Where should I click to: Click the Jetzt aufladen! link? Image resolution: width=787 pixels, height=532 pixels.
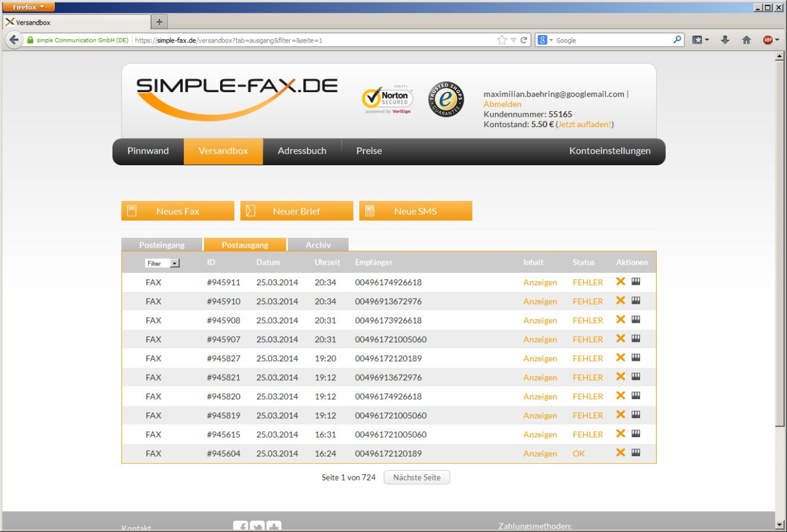click(x=584, y=124)
